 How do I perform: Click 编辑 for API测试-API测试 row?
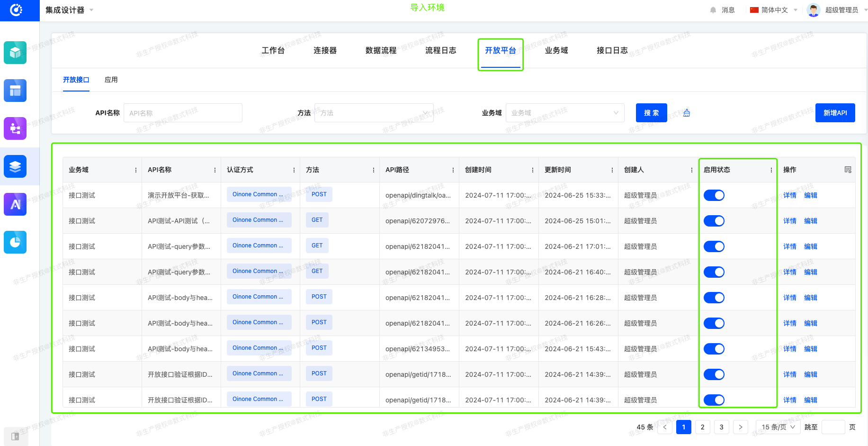click(811, 221)
